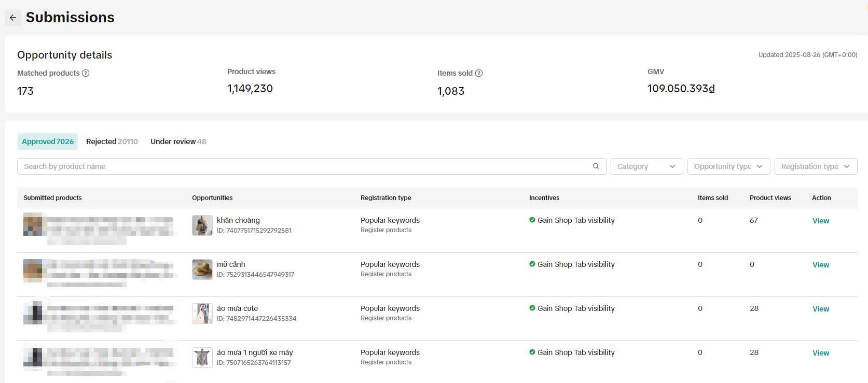Open the Under review tab
This screenshot has width=868, height=383.
click(178, 141)
